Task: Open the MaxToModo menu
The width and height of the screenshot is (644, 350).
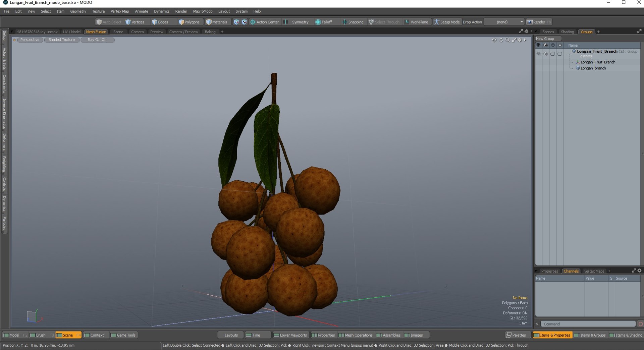Action: (x=203, y=11)
